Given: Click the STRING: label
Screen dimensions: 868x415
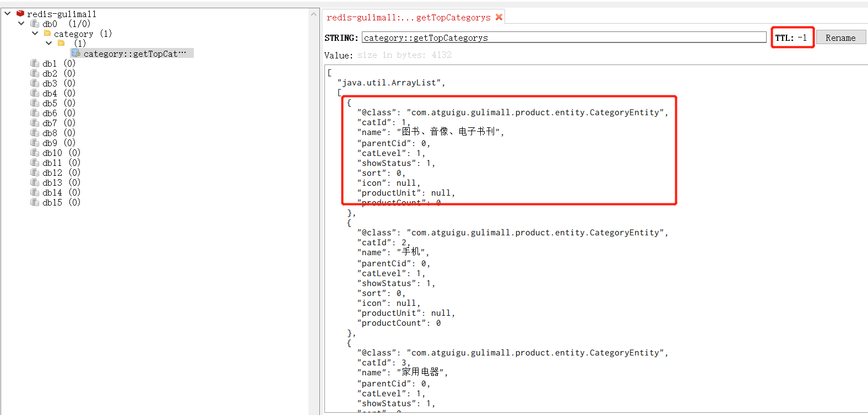Looking at the screenshot, I should pos(341,37).
